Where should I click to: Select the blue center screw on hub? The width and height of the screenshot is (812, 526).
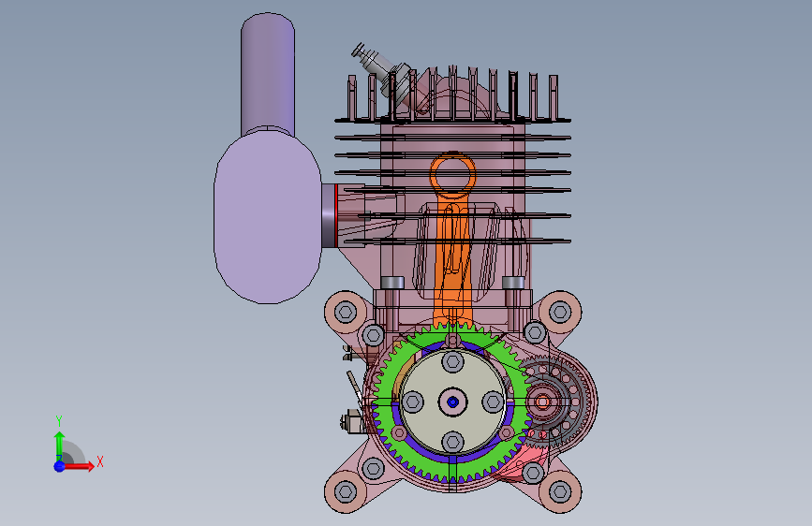tap(452, 402)
